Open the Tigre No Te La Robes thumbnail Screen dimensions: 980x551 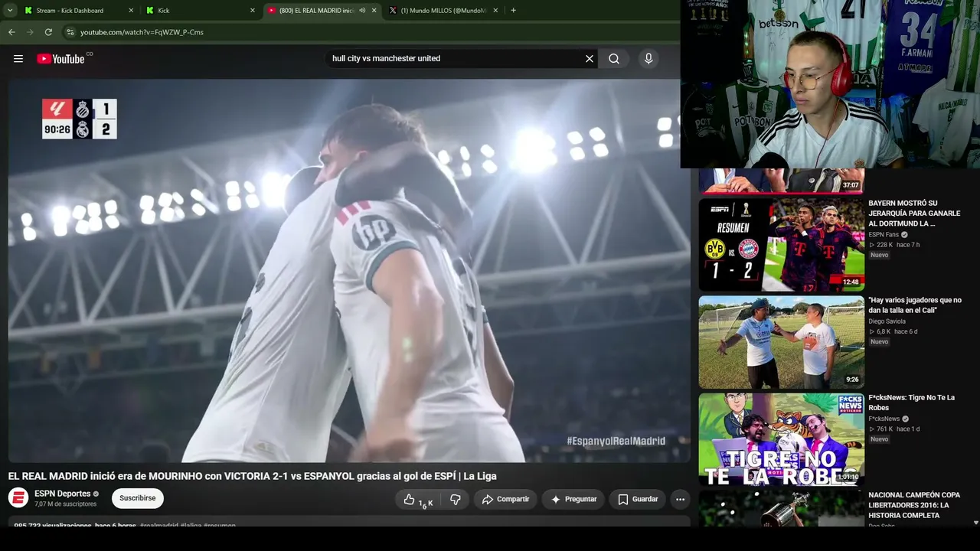pyautogui.click(x=782, y=439)
